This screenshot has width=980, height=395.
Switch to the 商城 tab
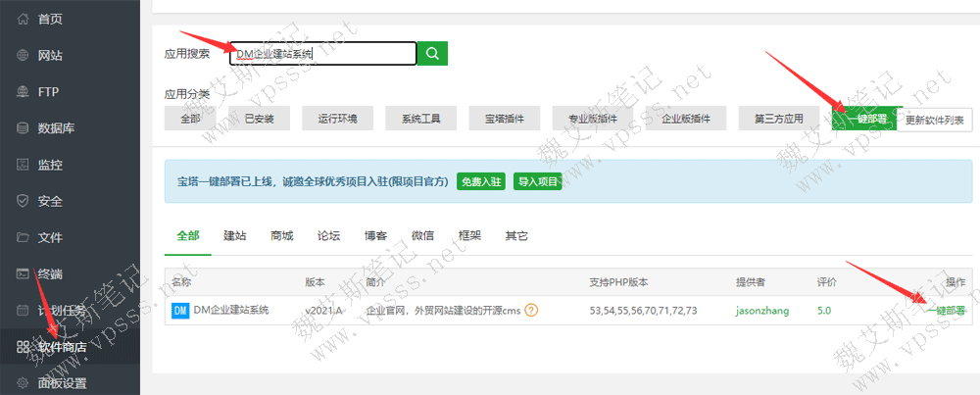tap(282, 236)
